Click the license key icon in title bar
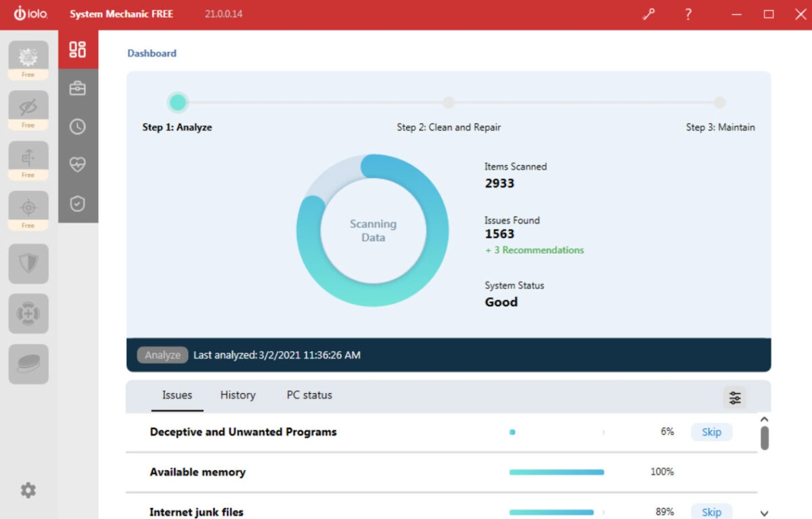 tap(649, 13)
